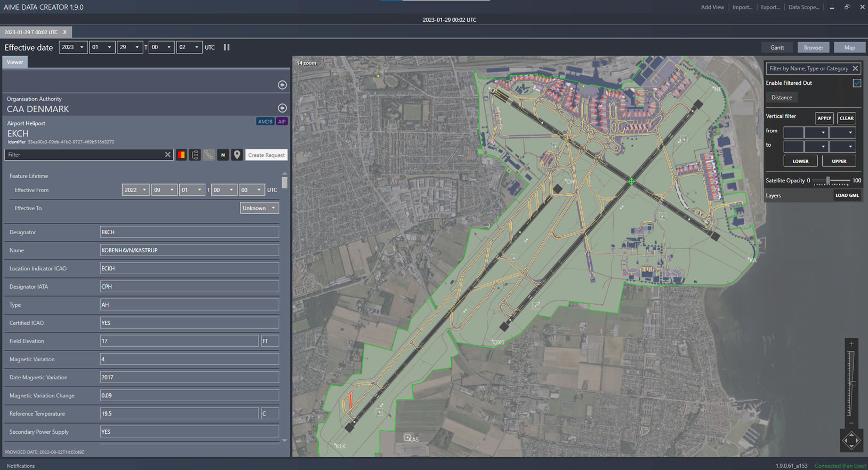Click the Create Request button

click(x=266, y=155)
